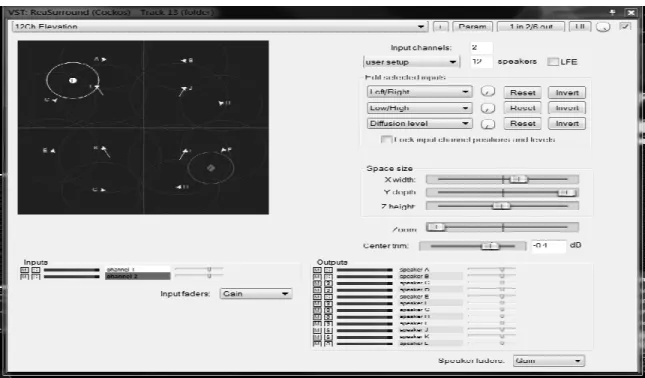
Task: Open the user setup speaker layout dropdown
Action: pyautogui.click(x=411, y=62)
